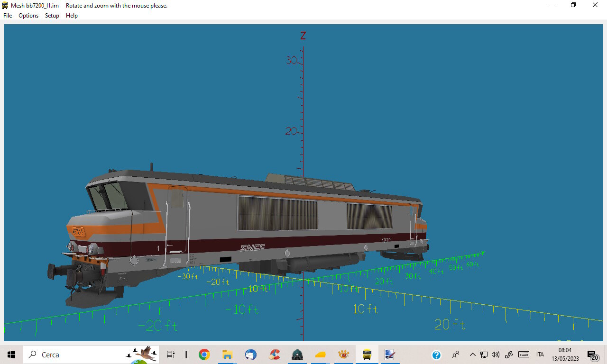Open File Explorer from the taskbar
The width and height of the screenshot is (607, 364).
pos(227,355)
